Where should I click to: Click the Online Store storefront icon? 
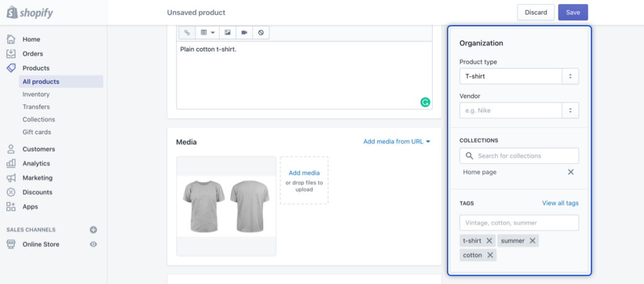pos(11,244)
